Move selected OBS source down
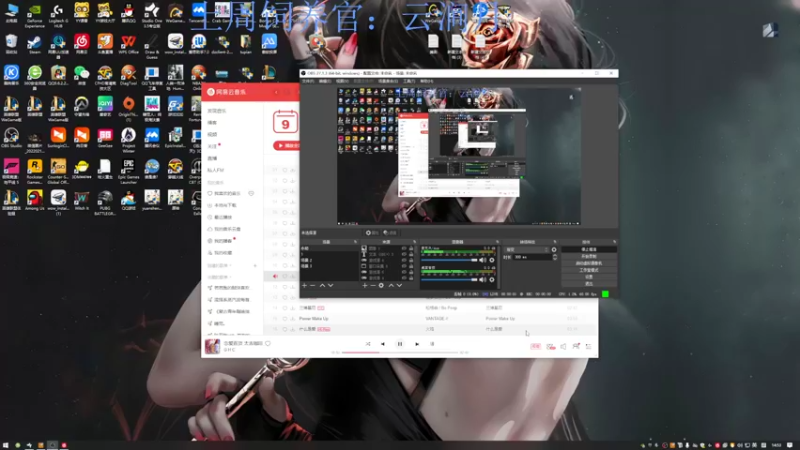The width and height of the screenshot is (800, 450). tap(399, 286)
